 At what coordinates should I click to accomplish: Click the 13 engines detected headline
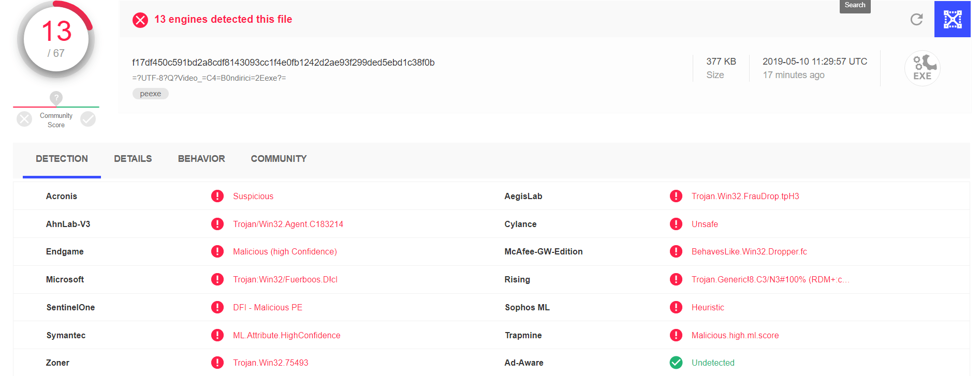[x=223, y=19]
